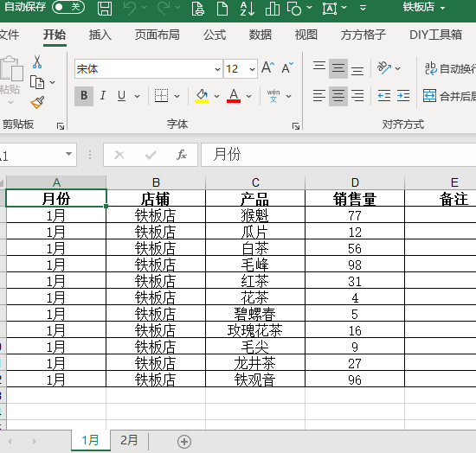Open the 方方格子 ribbon tab
Image resolution: width=476 pixels, height=453 pixels.
tap(363, 35)
